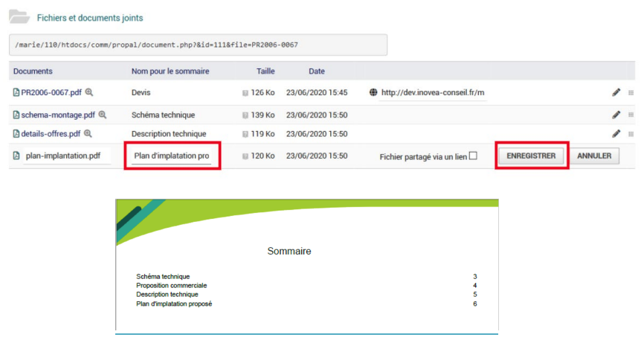Preview PR2006-0067.pdf with magnifier icon
644x349 pixels.
pos(89,92)
